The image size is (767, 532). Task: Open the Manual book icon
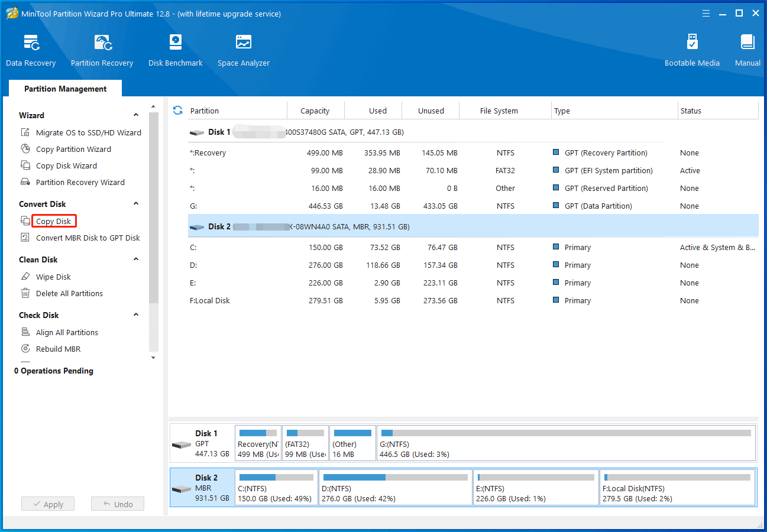pyautogui.click(x=747, y=43)
